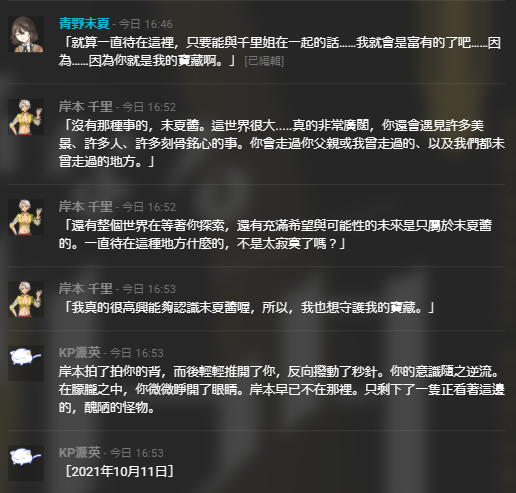Open 青野未夏 username link
The height and width of the screenshot is (493, 516).
point(84,23)
